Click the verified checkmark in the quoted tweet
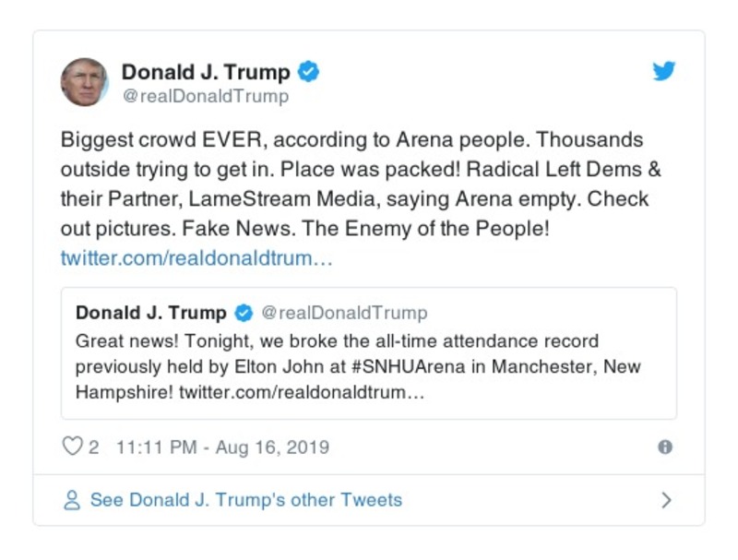The width and height of the screenshot is (738, 560). point(244,312)
